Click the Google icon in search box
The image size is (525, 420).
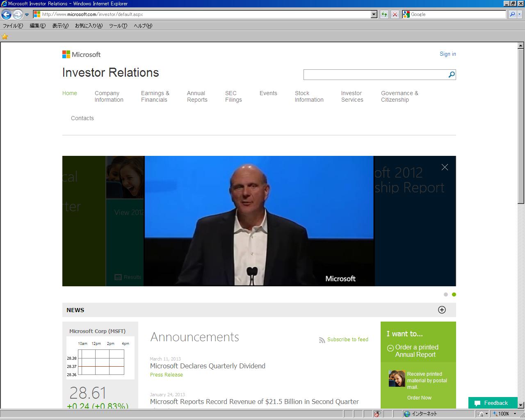[x=406, y=14]
